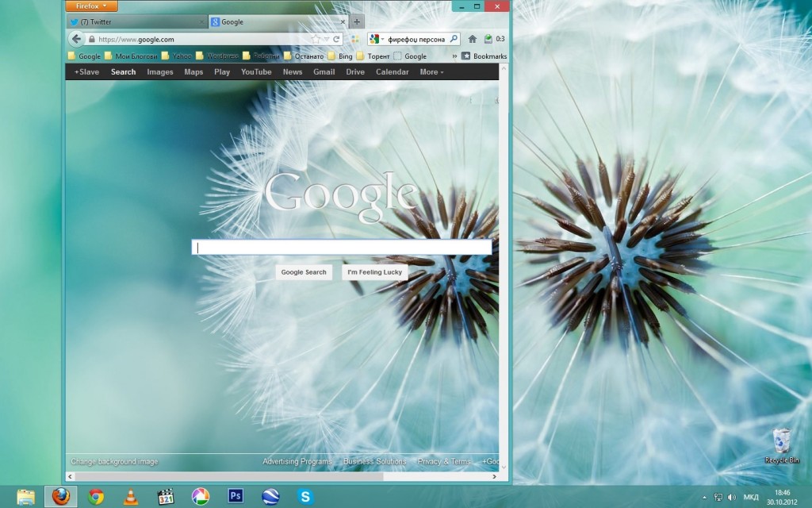This screenshot has height=508, width=812.
Task: Open the URL history dropdown arrow
Action: (x=326, y=39)
